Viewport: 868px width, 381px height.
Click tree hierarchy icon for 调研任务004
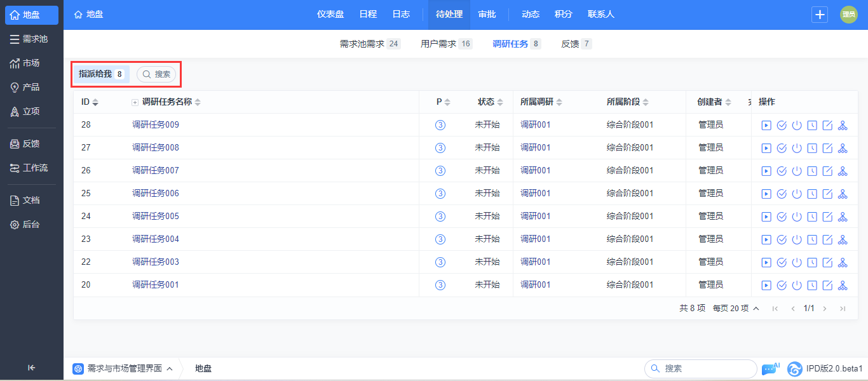pos(843,239)
